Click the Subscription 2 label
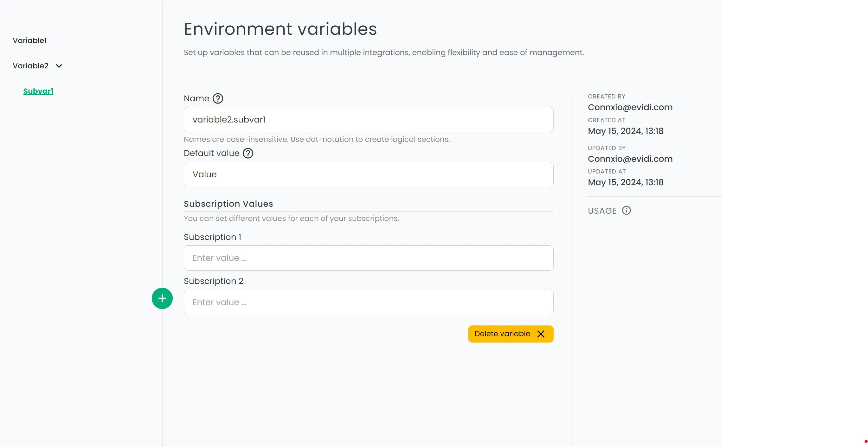This screenshot has height=447, width=868. click(x=213, y=281)
